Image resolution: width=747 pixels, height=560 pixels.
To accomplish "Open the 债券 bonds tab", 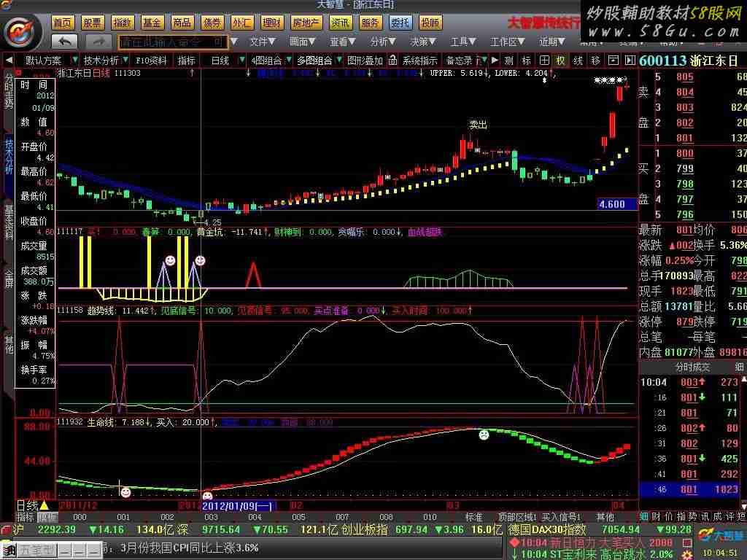I will tap(212, 23).
